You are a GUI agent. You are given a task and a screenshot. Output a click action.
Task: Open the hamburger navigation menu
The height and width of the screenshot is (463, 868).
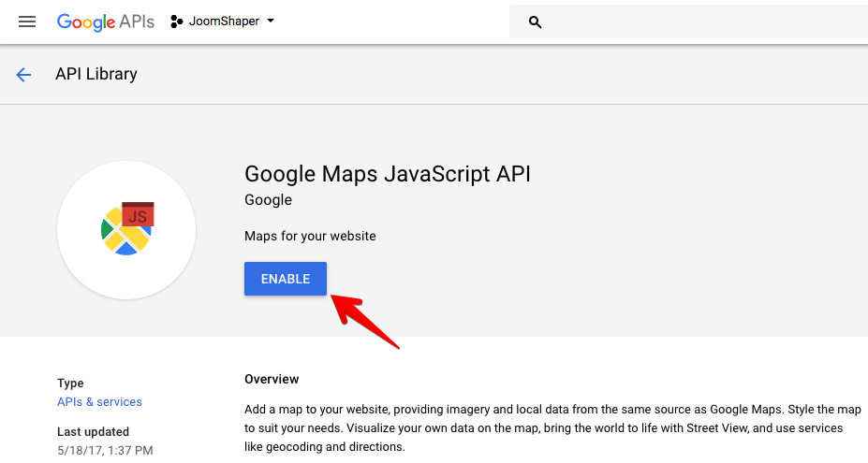click(x=27, y=22)
